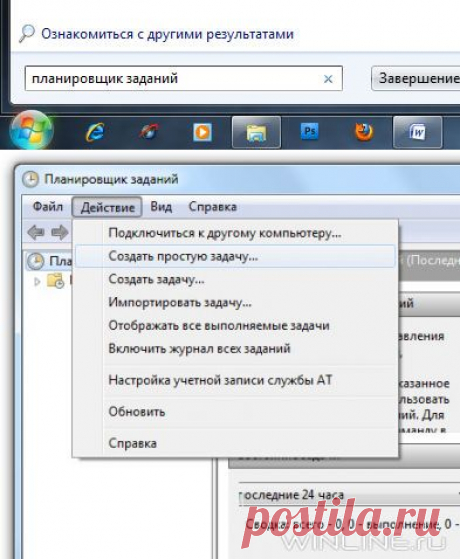
Task: Click the Back arrow in scheduler toolbar
Action: pos(36,232)
